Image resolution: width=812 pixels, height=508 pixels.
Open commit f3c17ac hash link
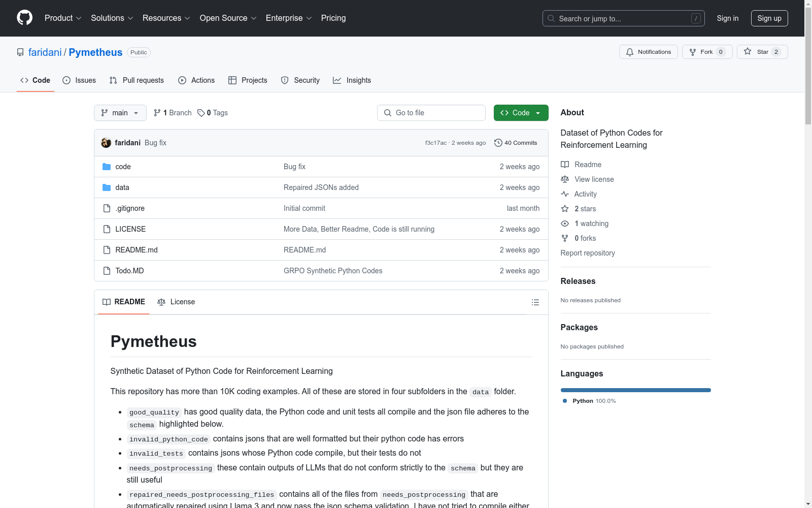[436, 143]
